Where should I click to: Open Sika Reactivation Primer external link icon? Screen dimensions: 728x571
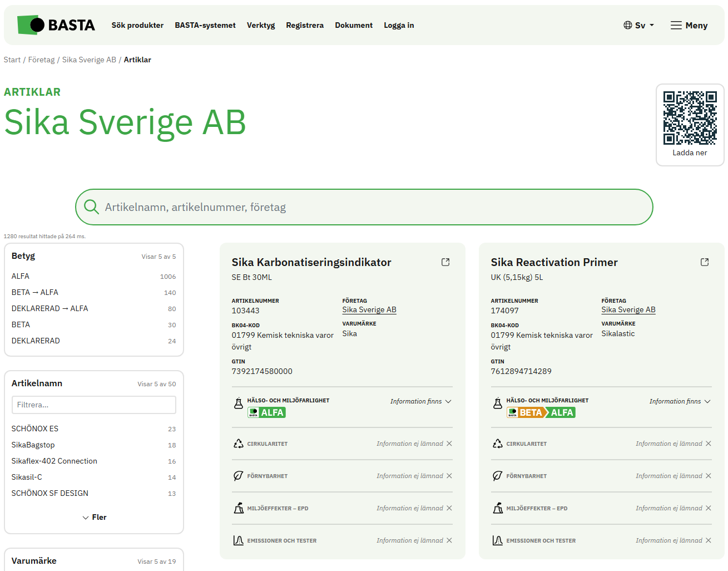tap(705, 262)
